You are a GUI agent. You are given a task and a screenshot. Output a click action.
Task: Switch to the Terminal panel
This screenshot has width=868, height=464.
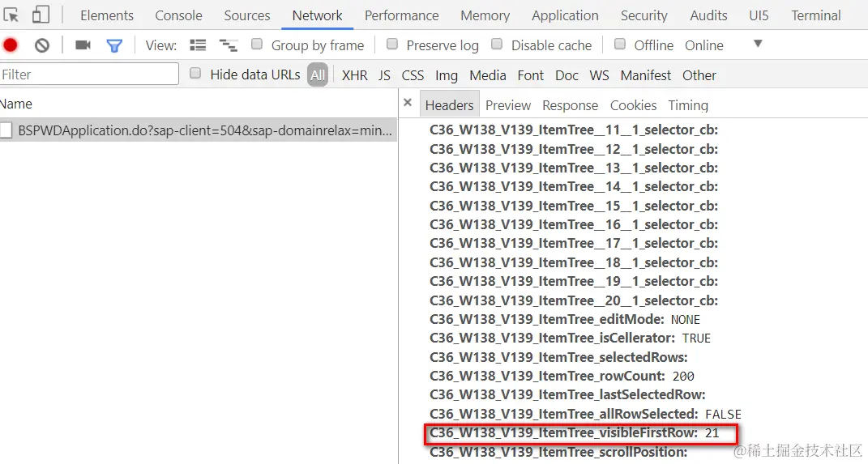816,15
